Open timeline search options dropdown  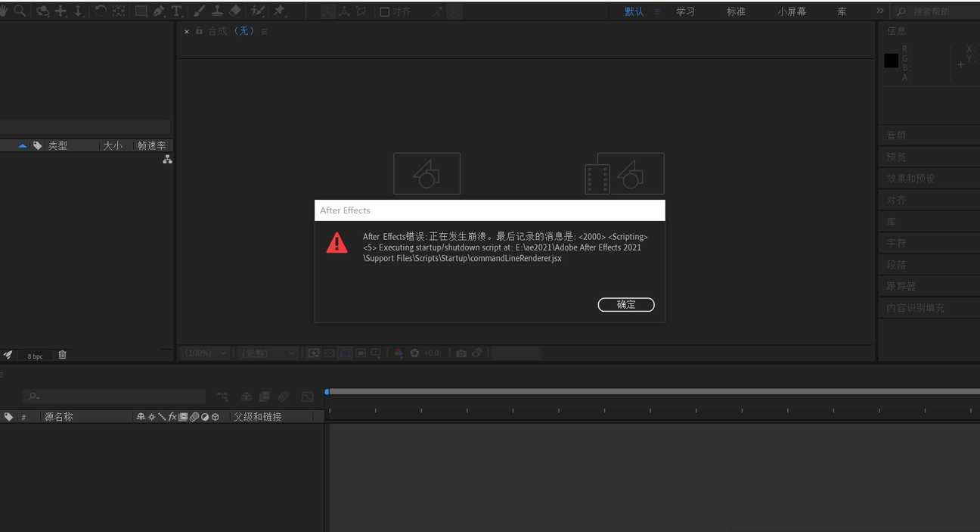[x=34, y=397]
